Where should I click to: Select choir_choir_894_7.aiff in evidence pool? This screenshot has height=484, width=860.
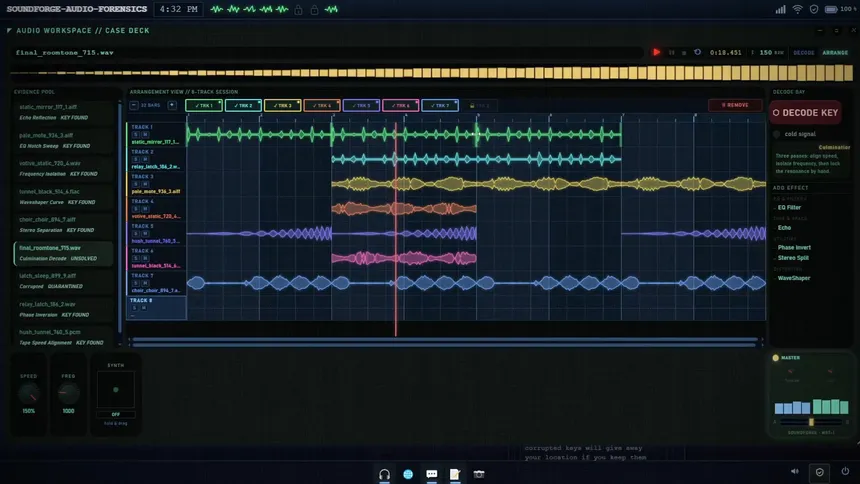click(64, 225)
